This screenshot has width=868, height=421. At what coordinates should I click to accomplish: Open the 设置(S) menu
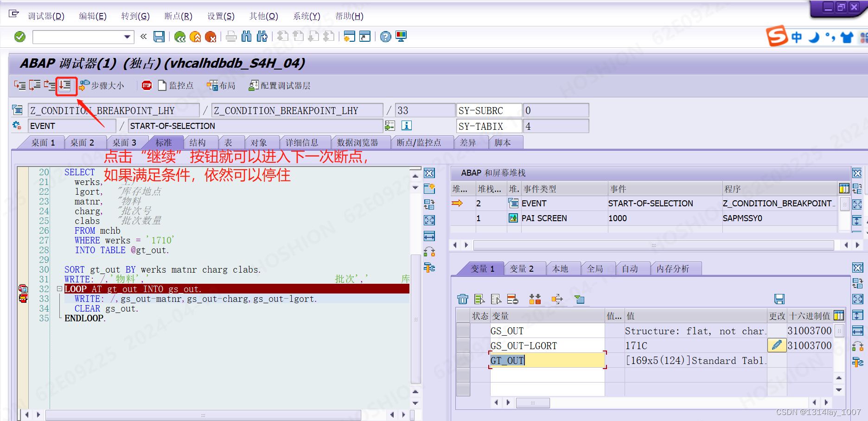coord(221,16)
